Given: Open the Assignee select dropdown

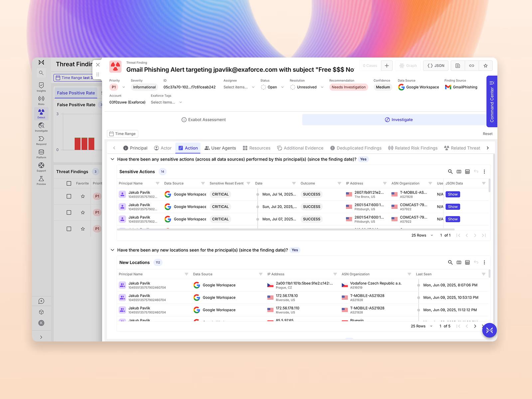Looking at the screenshot, I should coord(239,87).
